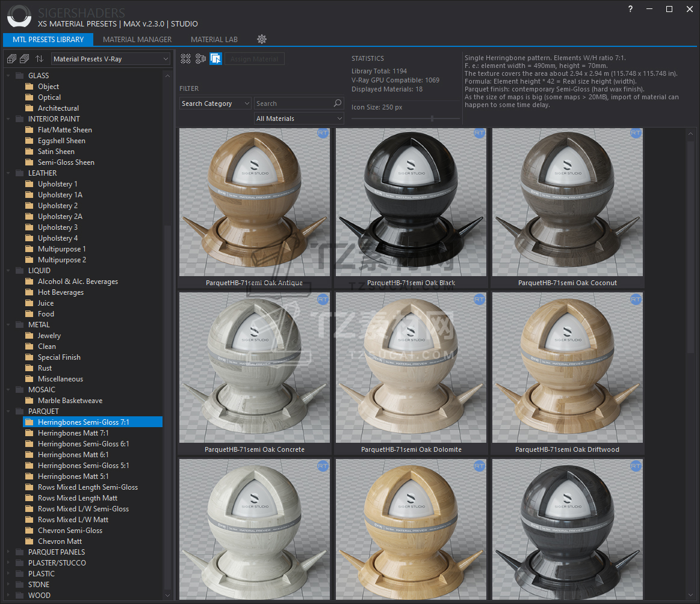Collapse the METAL category
The image size is (700, 604).
pos(8,325)
